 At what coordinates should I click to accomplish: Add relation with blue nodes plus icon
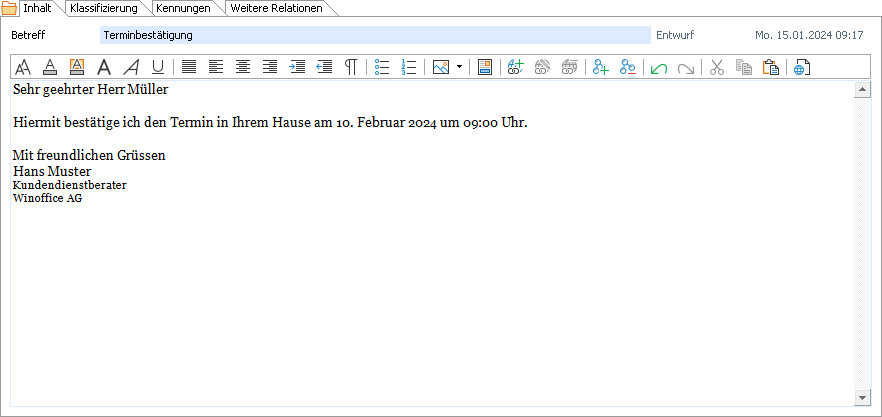click(601, 68)
